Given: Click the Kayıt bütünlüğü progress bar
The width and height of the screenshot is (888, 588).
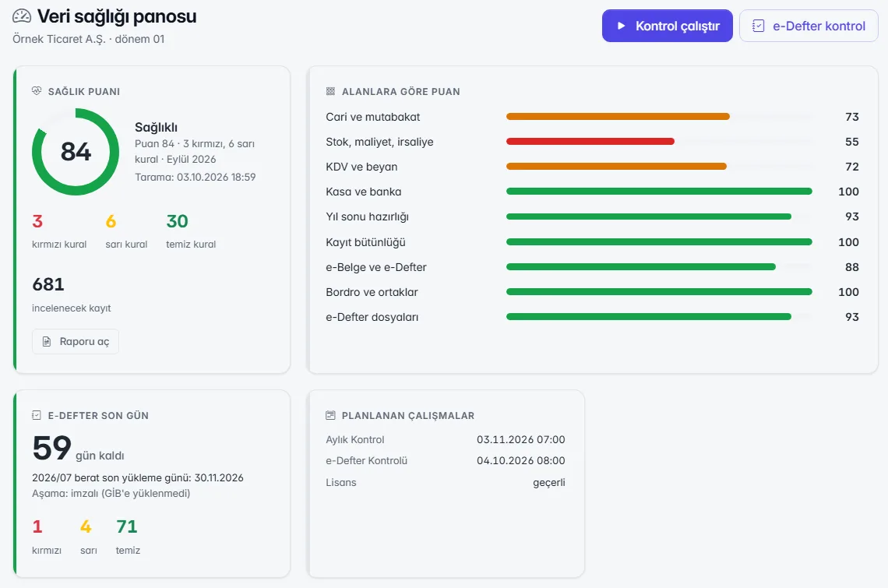Looking at the screenshot, I should click(x=659, y=242).
